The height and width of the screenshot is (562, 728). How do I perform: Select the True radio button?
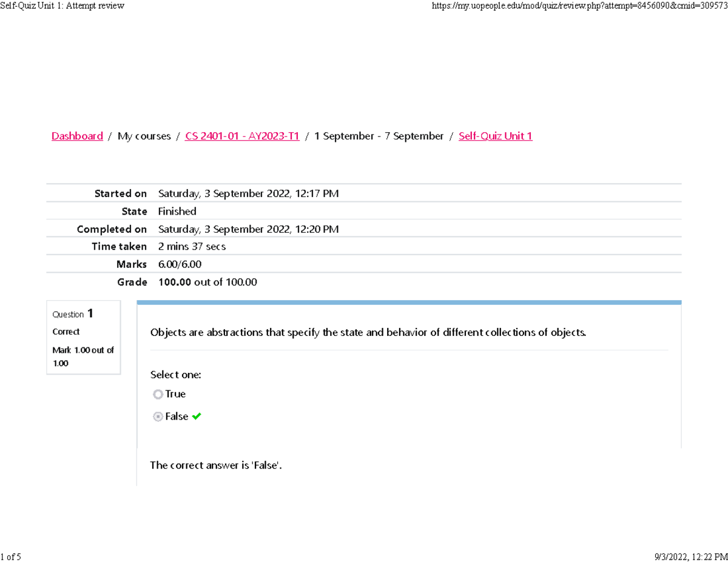pyautogui.click(x=158, y=394)
